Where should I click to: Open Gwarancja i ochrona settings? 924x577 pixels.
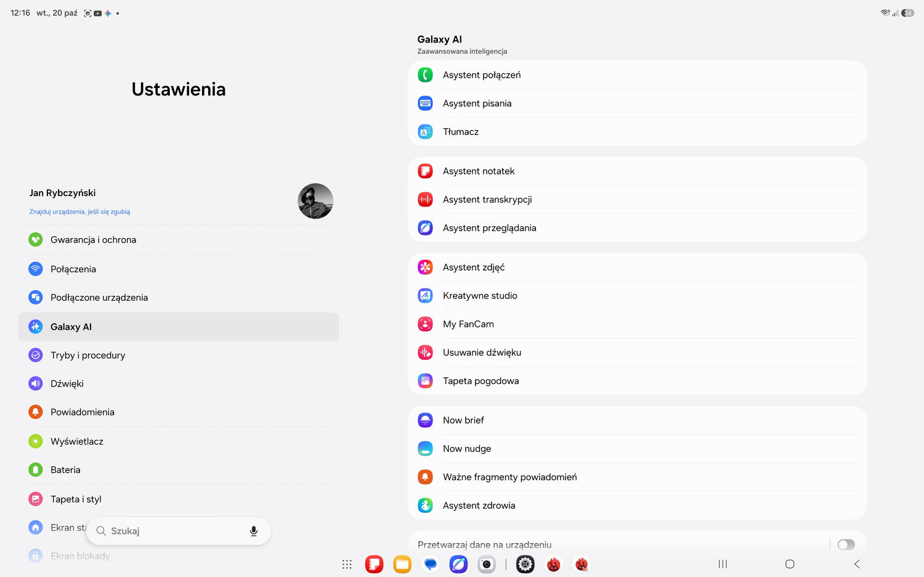(x=179, y=240)
